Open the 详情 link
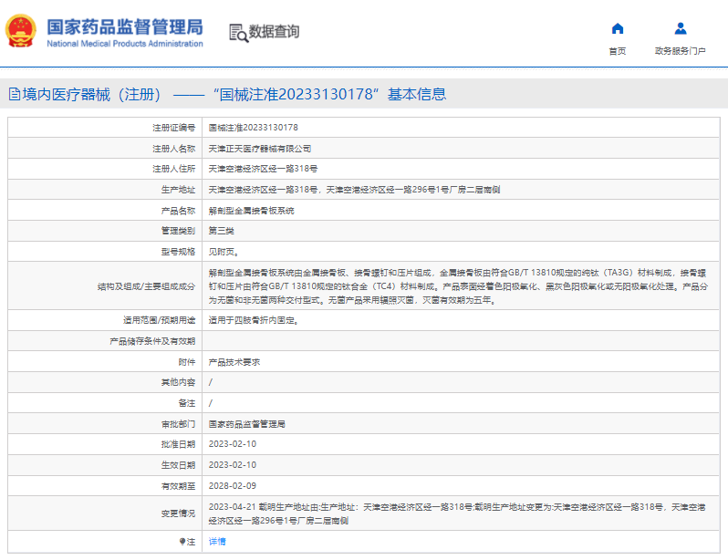728x560 pixels. click(x=217, y=542)
